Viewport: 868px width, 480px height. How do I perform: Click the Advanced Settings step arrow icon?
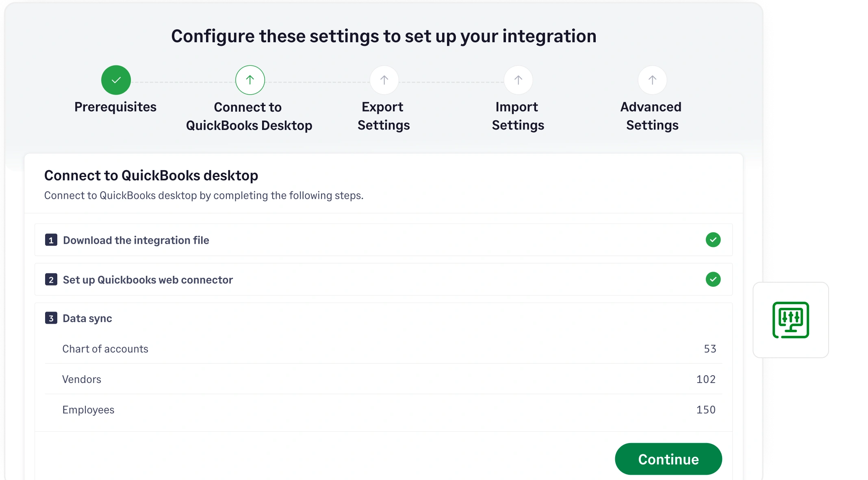[x=652, y=80]
